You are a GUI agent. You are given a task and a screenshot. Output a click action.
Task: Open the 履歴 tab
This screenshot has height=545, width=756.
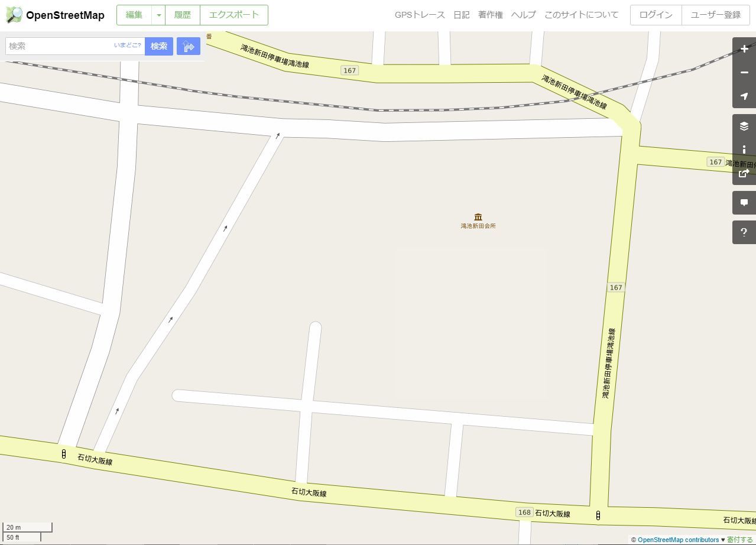coord(183,15)
